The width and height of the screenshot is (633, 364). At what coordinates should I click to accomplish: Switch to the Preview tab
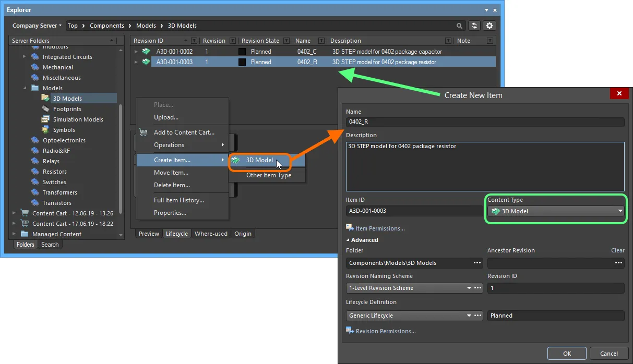click(x=149, y=234)
